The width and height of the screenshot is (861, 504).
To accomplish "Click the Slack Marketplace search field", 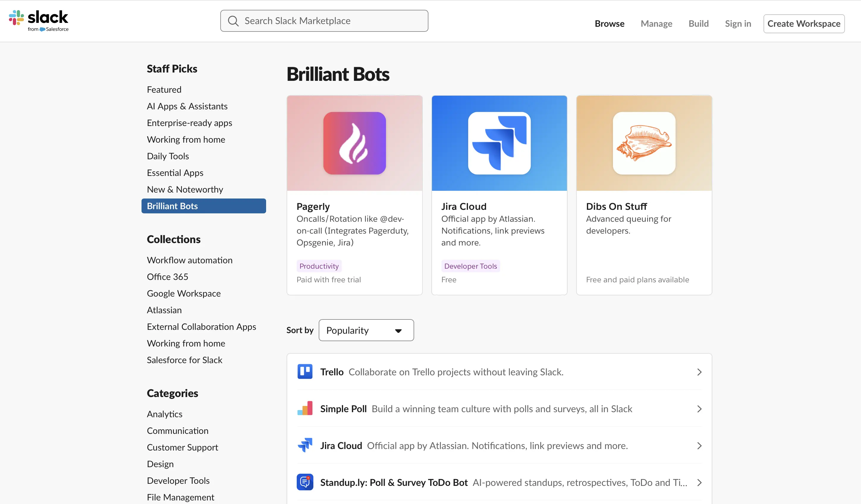I will (324, 21).
